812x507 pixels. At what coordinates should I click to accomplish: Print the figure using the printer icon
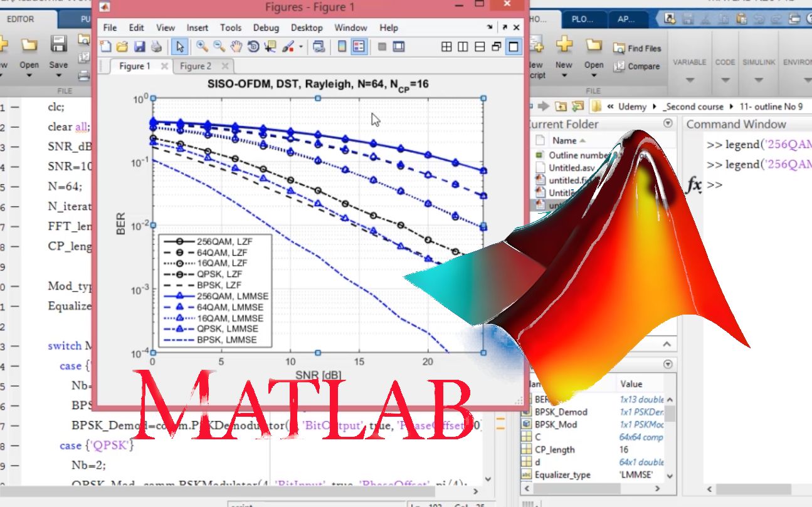pyautogui.click(x=156, y=46)
